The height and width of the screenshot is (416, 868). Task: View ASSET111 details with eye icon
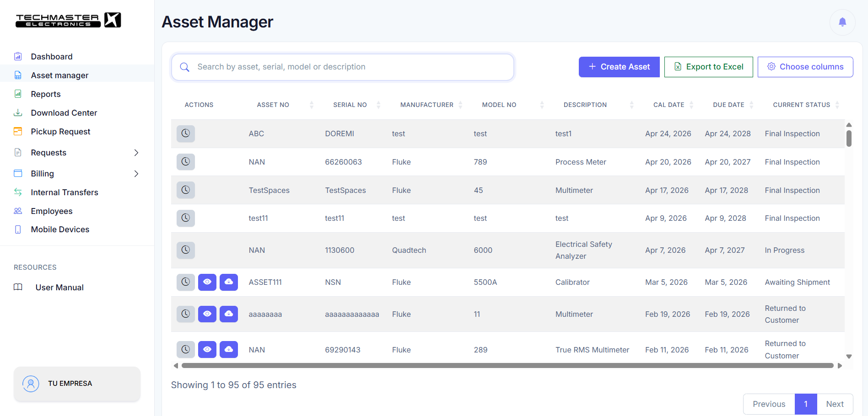tap(207, 282)
